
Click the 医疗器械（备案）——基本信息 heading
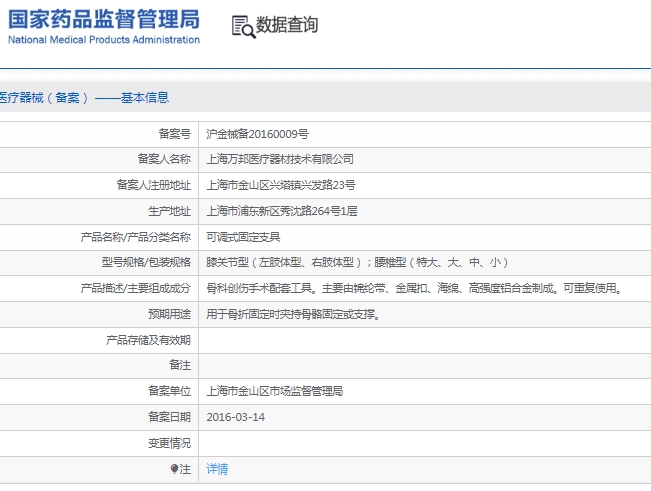[x=84, y=98]
